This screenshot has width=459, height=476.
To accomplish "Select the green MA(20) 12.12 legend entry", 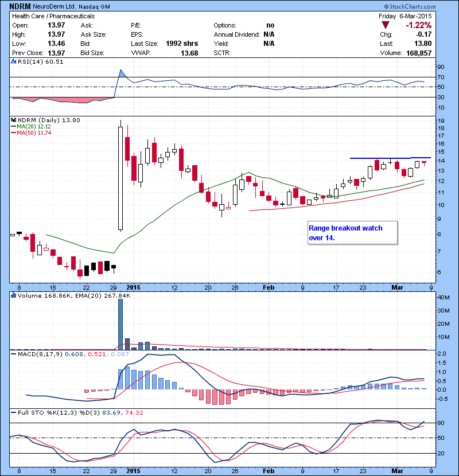I will (31, 126).
